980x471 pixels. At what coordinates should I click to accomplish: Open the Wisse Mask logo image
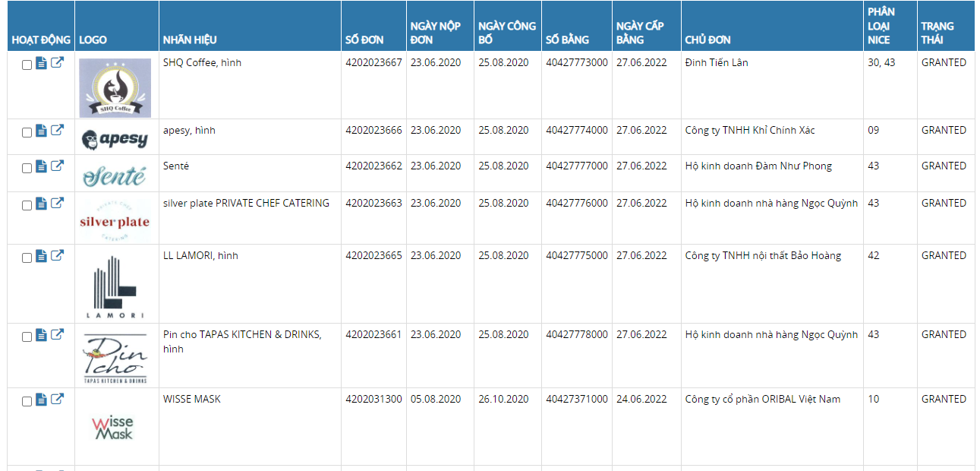click(x=112, y=428)
